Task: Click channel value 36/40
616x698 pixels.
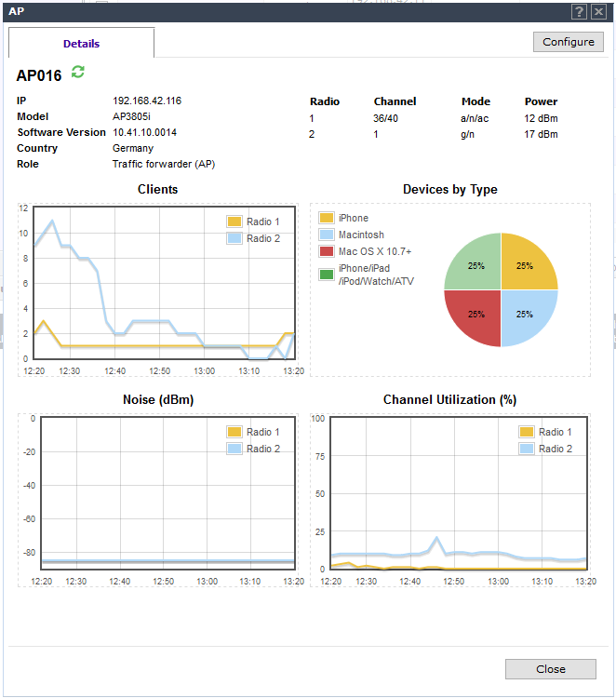Action: coord(385,118)
